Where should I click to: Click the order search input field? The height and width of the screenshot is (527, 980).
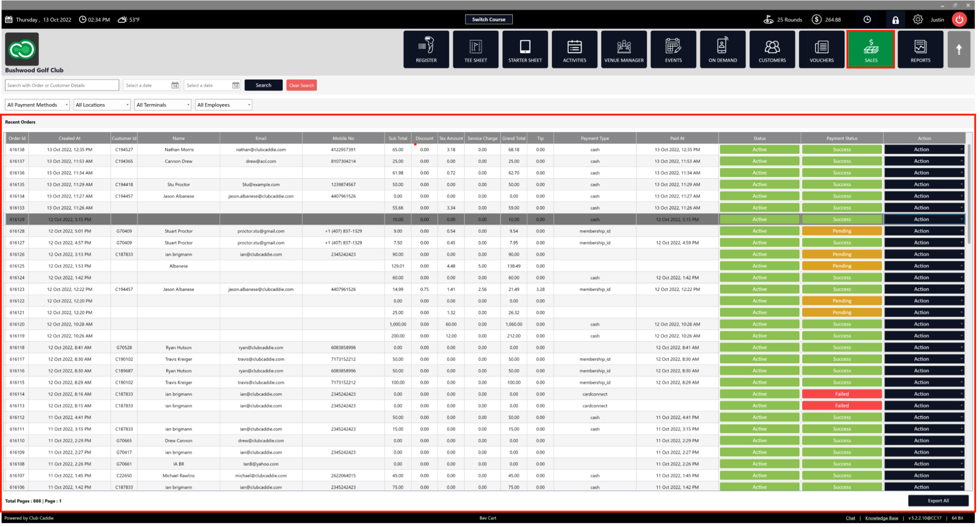pyautogui.click(x=62, y=85)
